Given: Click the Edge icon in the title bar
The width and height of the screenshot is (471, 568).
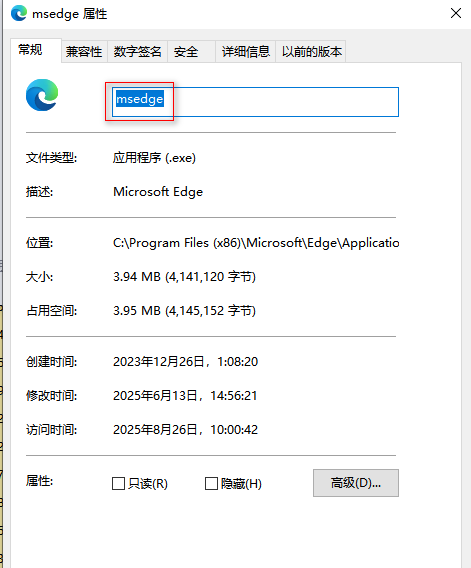Looking at the screenshot, I should (x=19, y=13).
